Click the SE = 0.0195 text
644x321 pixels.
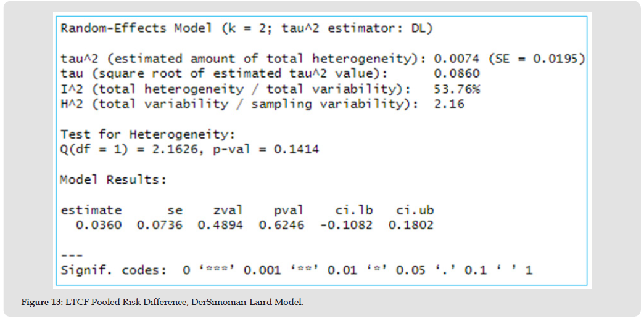pyautogui.click(x=537, y=59)
